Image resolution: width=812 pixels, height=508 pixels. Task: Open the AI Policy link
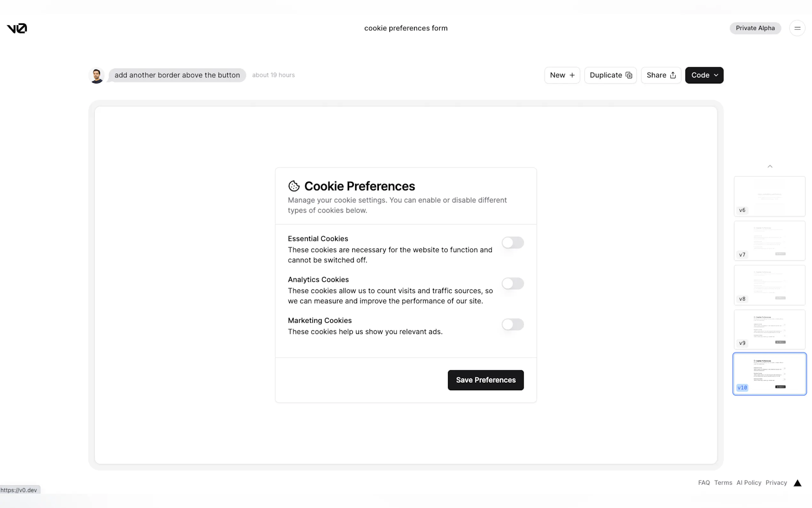[749, 483]
